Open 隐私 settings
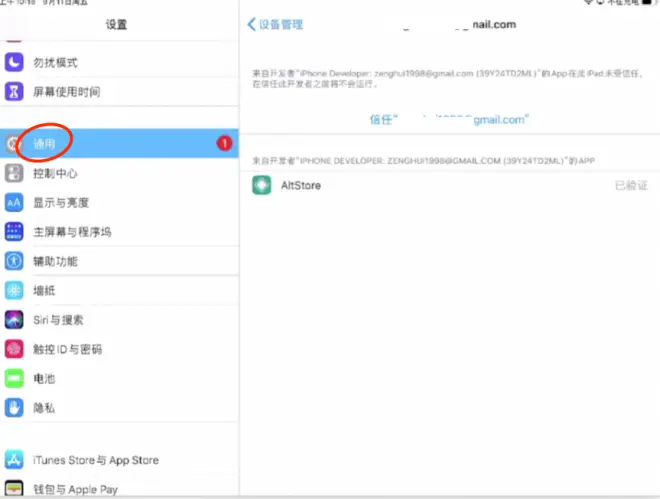 click(x=120, y=407)
